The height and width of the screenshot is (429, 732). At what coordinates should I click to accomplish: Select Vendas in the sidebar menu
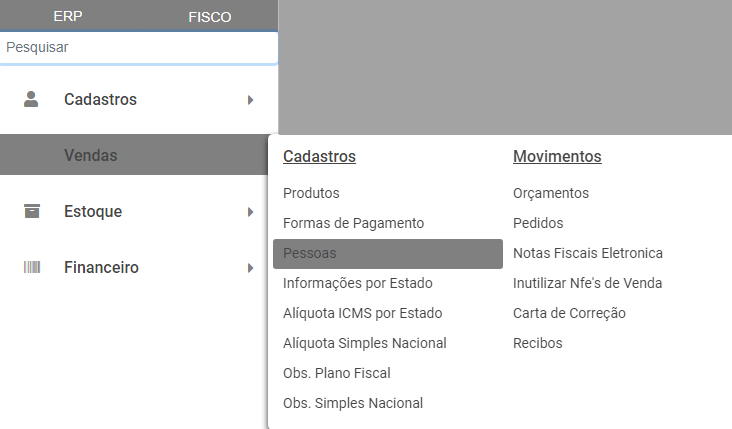(x=91, y=155)
